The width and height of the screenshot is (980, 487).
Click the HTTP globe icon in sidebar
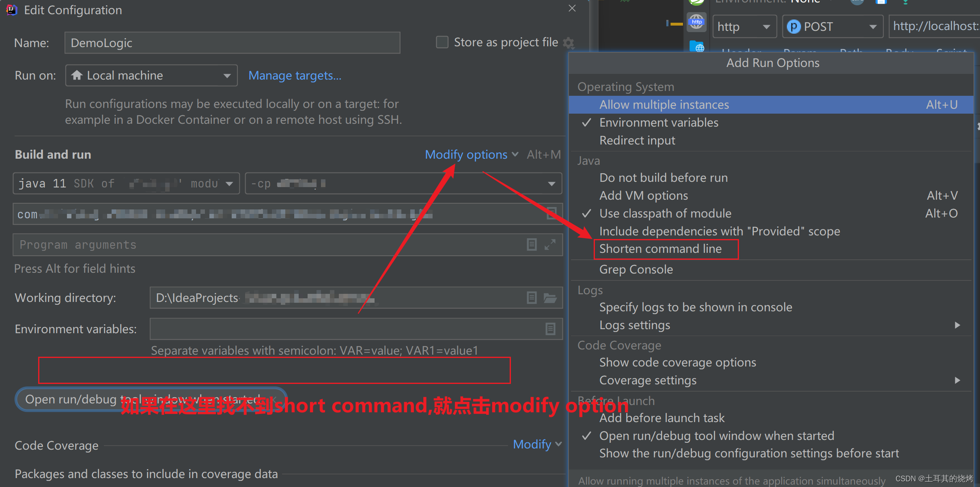[697, 22]
